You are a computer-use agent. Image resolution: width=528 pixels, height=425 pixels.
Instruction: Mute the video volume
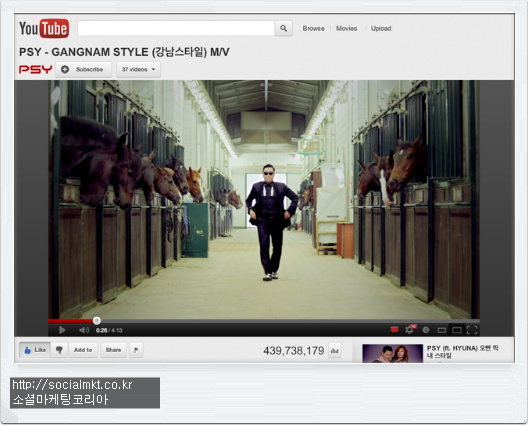pos(84,330)
